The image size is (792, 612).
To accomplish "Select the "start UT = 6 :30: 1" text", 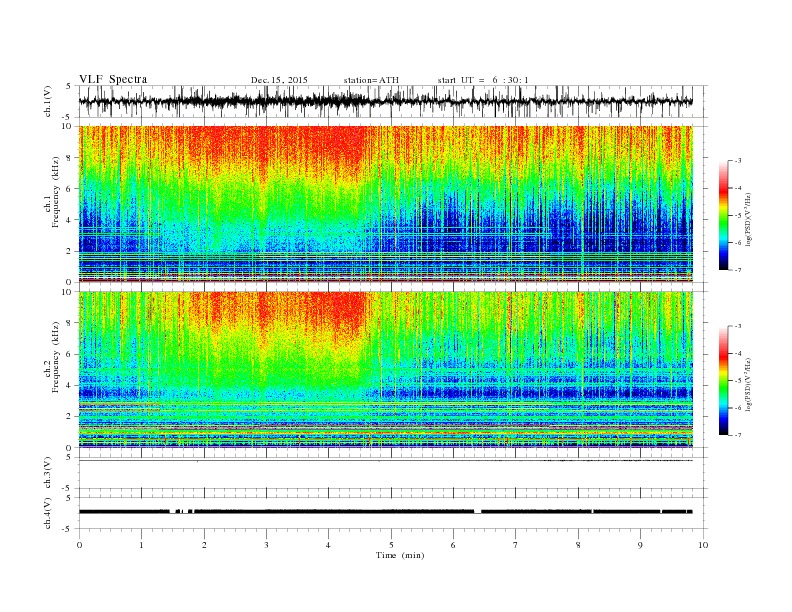I will click(483, 80).
